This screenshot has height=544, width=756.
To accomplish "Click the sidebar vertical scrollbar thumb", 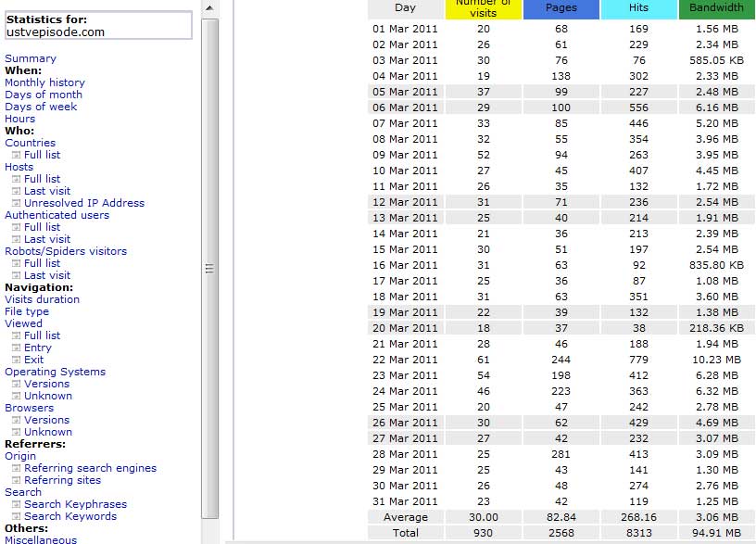I will tap(209, 269).
